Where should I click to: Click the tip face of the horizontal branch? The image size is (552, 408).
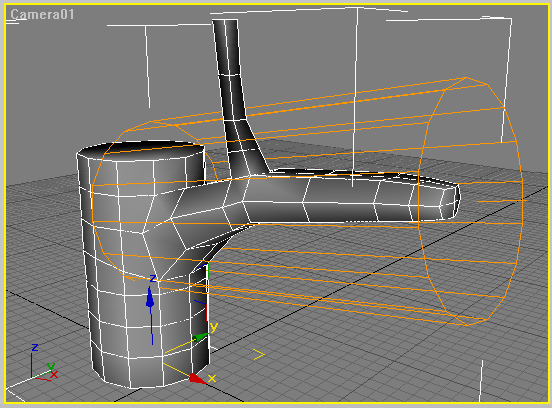pos(451,201)
